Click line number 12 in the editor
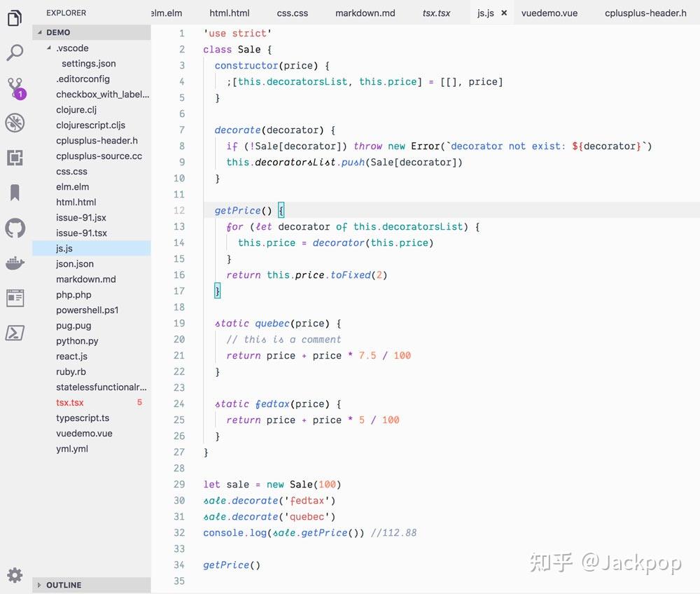This screenshot has height=594, width=700. 179,210
